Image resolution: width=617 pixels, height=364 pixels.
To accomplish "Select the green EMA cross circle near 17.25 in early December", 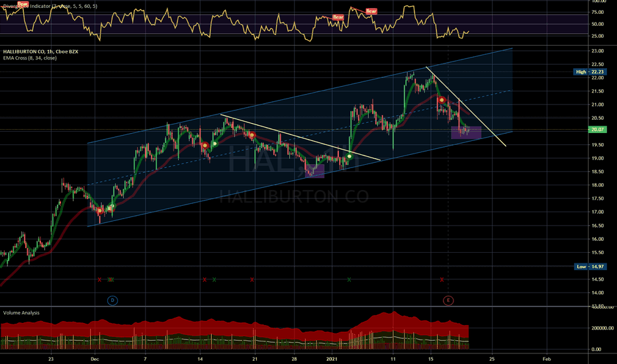I will point(111,206).
